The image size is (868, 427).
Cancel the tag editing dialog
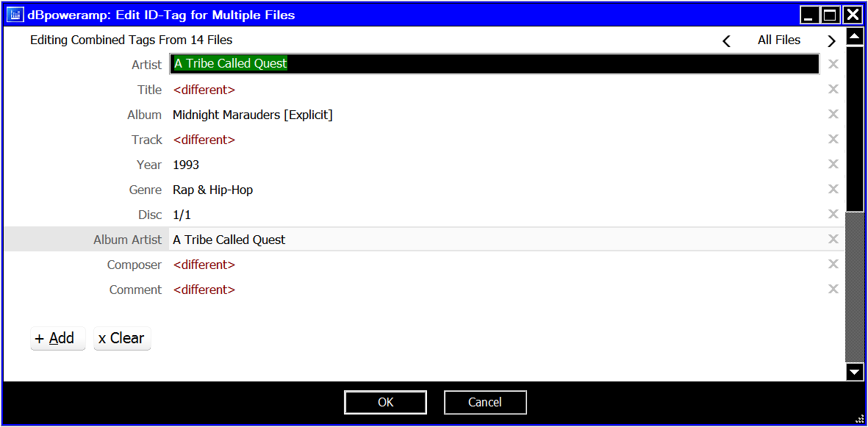[x=485, y=403]
